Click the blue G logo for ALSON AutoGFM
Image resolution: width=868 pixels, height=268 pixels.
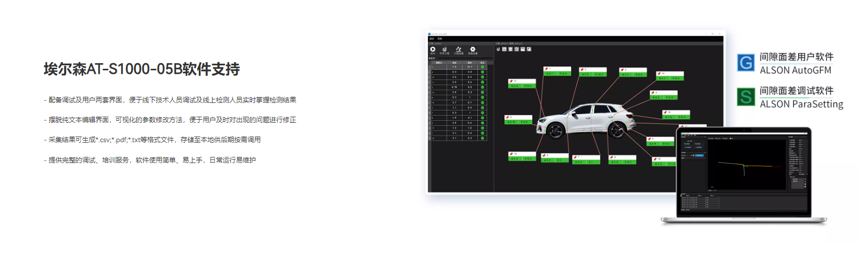click(746, 63)
